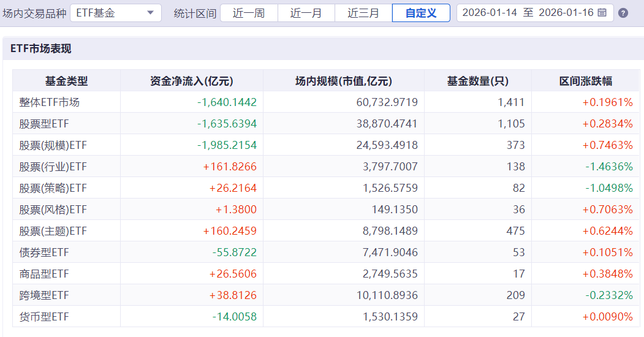Screen dimensions: 644x337
Task: Select the 股票(规模)ETF row label
Action: tap(53, 145)
